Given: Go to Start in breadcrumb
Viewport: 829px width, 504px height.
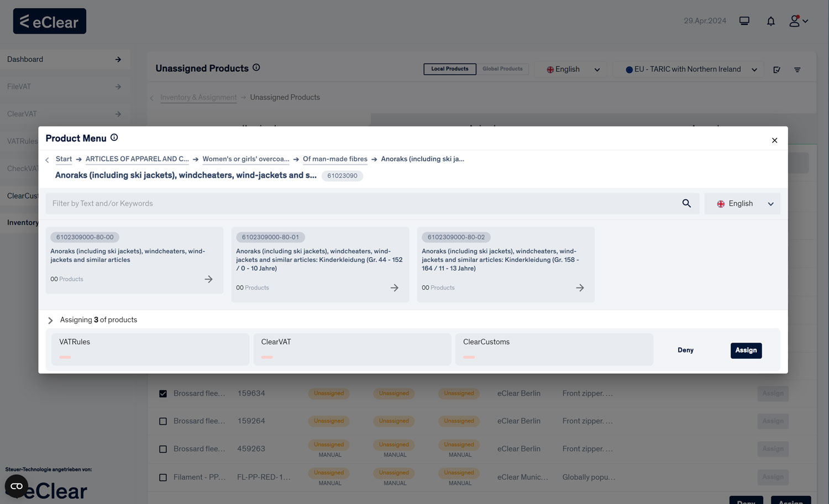Looking at the screenshot, I should (64, 159).
